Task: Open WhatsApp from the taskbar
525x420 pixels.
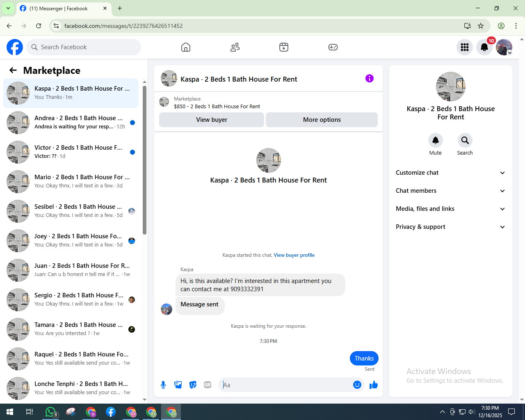Action: [x=50, y=412]
